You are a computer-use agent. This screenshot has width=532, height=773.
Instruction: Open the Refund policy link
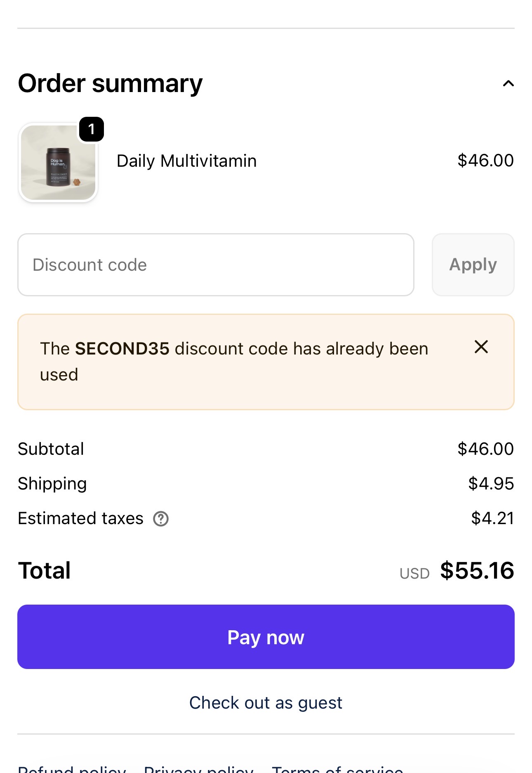(x=72, y=768)
